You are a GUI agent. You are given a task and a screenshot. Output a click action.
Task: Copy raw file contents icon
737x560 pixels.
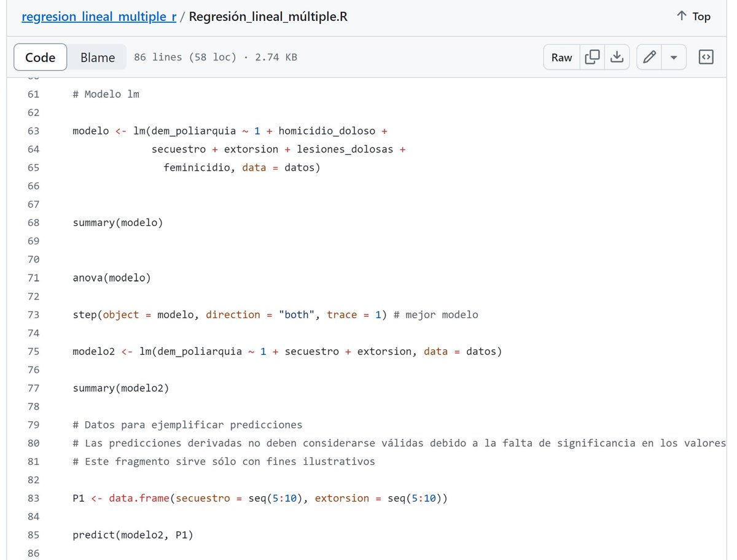coord(592,57)
